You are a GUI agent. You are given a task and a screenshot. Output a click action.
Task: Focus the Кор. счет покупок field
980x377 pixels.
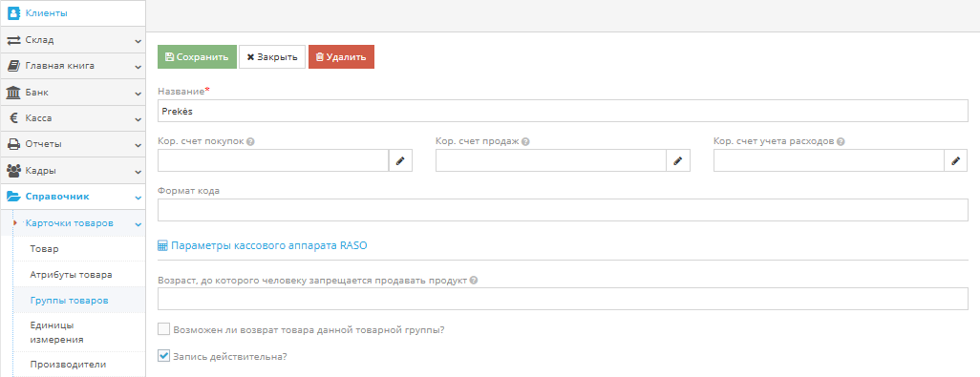[x=273, y=161]
